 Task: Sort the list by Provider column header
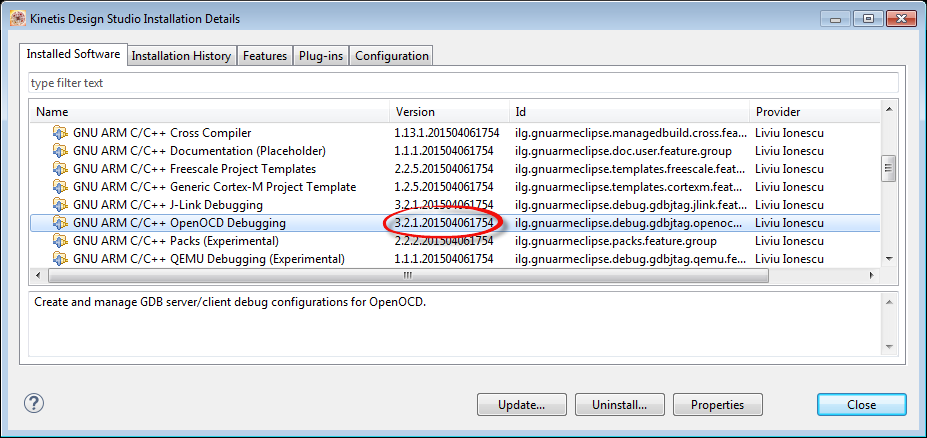pyautogui.click(x=815, y=112)
